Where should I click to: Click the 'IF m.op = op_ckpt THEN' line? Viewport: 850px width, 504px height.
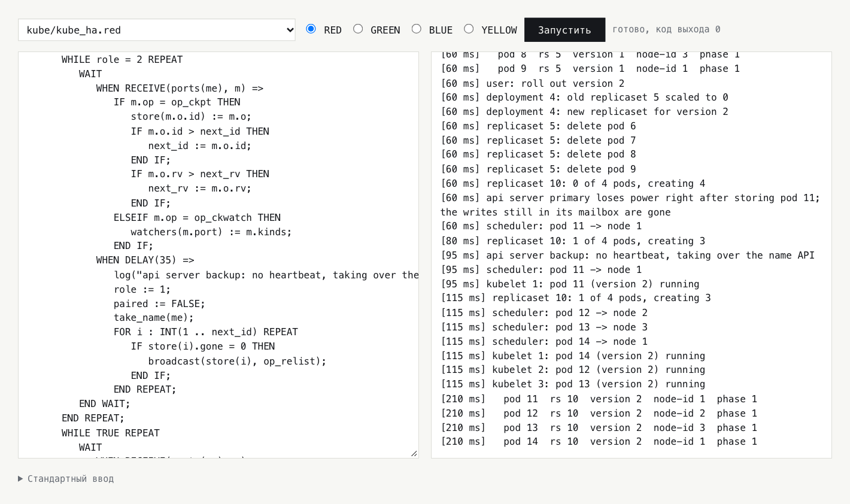(177, 102)
